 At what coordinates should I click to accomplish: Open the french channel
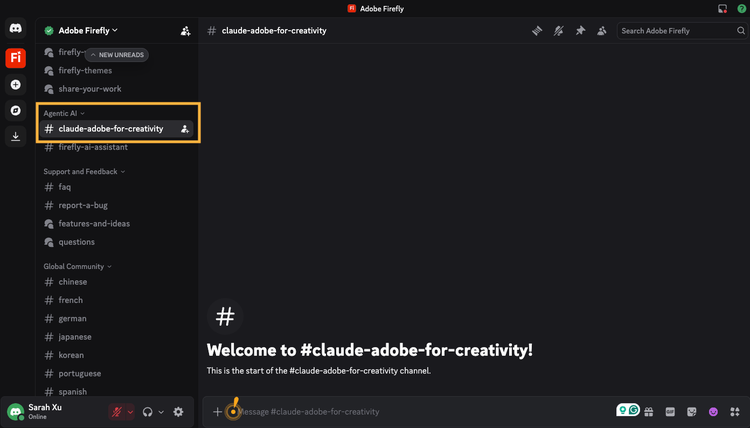click(x=117, y=300)
